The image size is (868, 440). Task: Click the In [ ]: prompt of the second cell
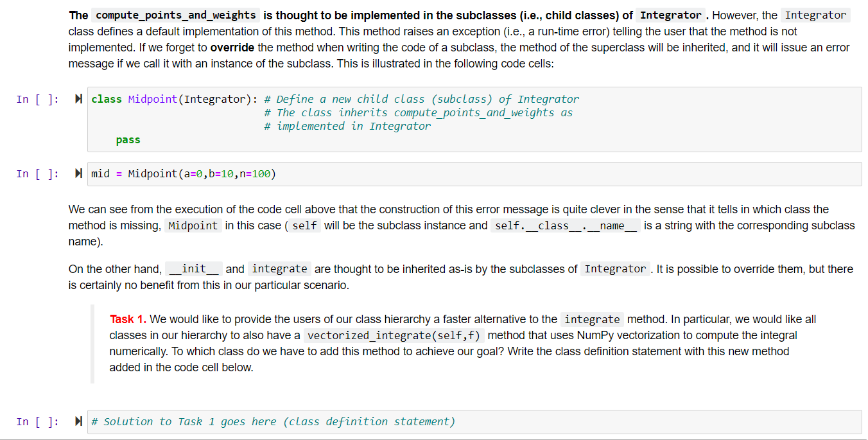tap(37, 173)
